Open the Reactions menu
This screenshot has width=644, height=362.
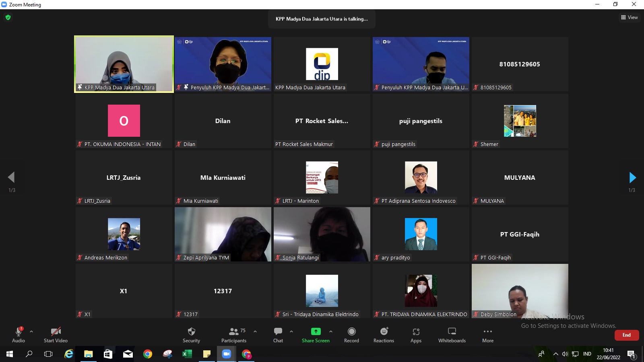coord(384,335)
